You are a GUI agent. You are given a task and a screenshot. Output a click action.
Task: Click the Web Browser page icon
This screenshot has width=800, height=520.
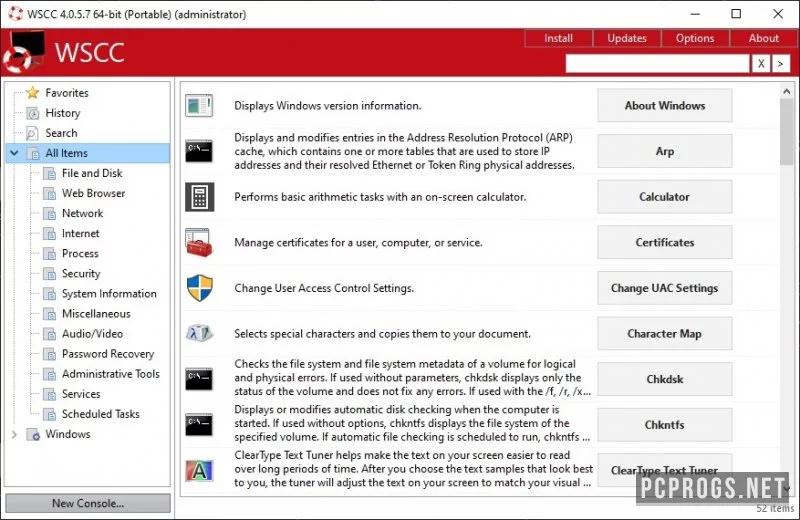(x=49, y=193)
